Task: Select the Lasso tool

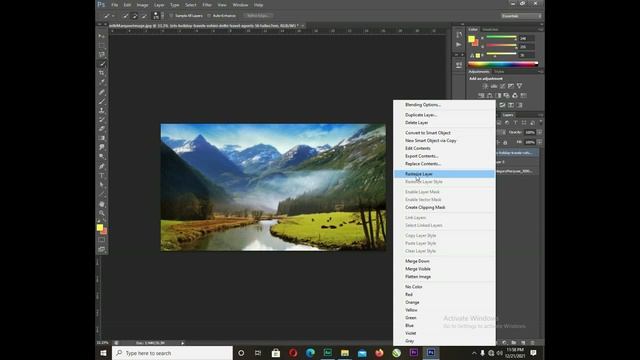Action: point(102,54)
